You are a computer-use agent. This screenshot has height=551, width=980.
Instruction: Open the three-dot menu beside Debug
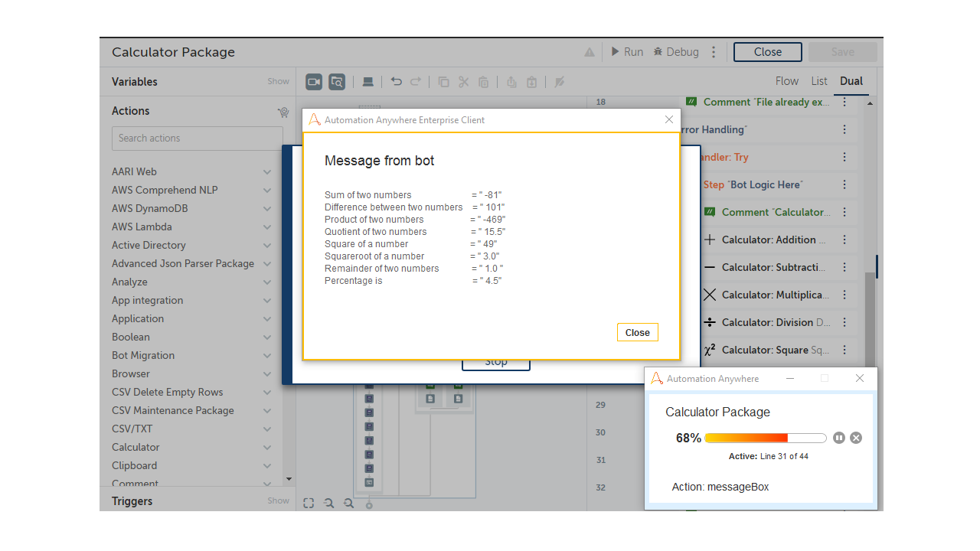click(x=714, y=52)
